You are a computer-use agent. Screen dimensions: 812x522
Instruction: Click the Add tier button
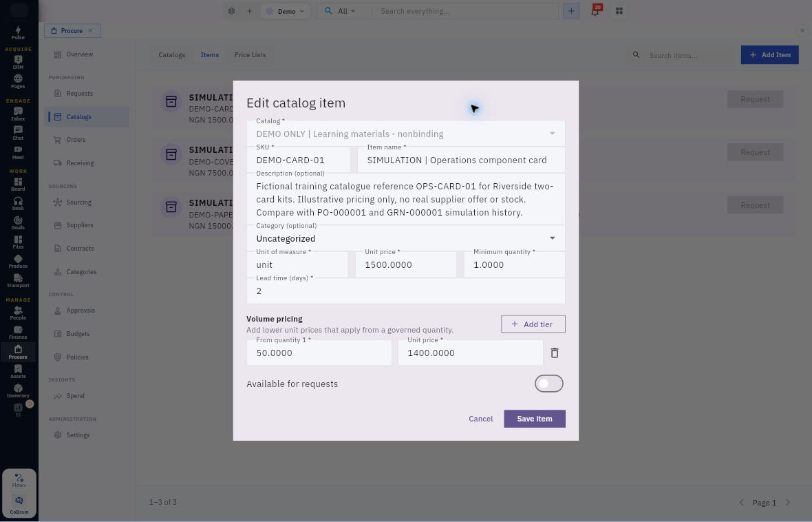533,324
